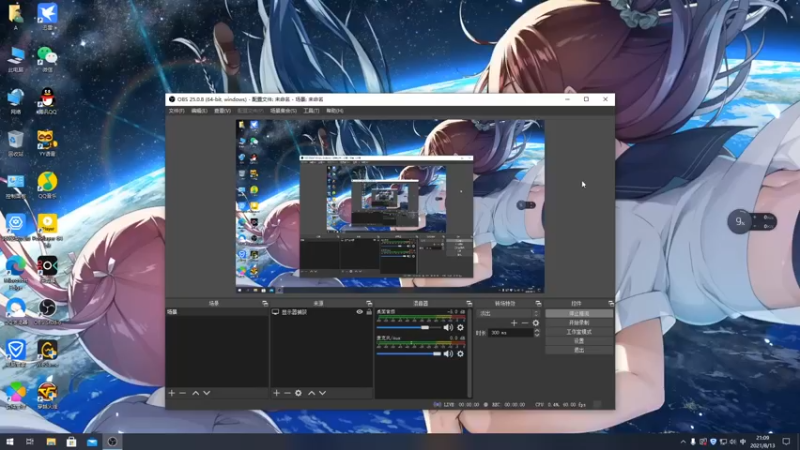
Task: Click the Exit button in the Controls panel
Action: [579, 350]
